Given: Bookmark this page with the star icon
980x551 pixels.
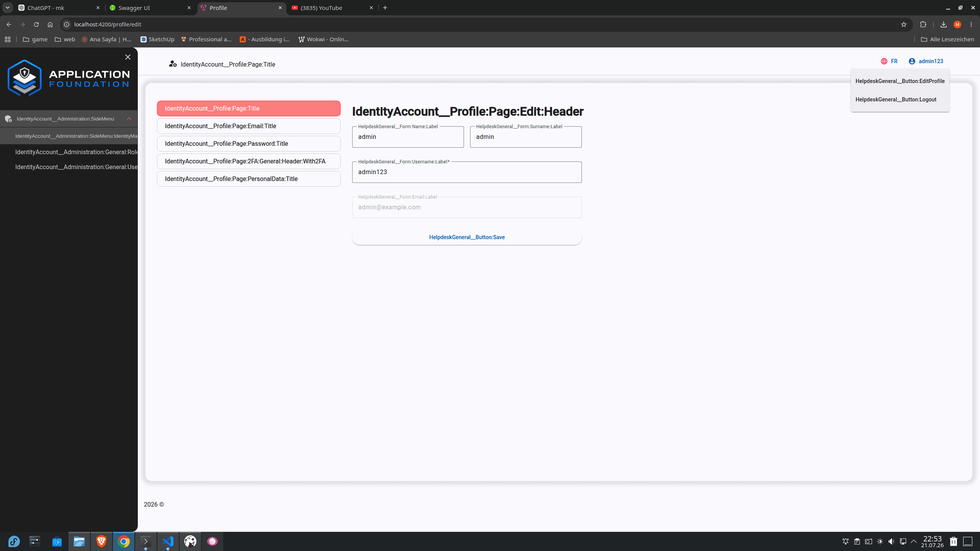Looking at the screenshot, I should [904, 24].
